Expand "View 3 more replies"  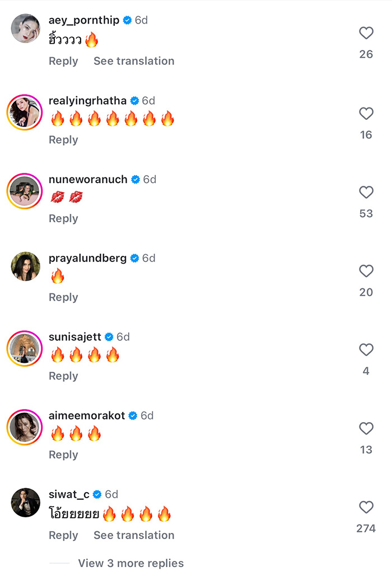click(131, 563)
